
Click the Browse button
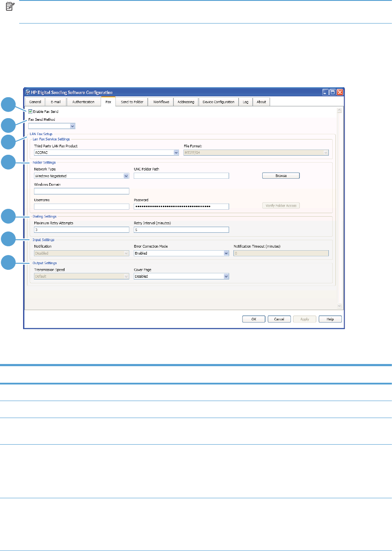[281, 176]
